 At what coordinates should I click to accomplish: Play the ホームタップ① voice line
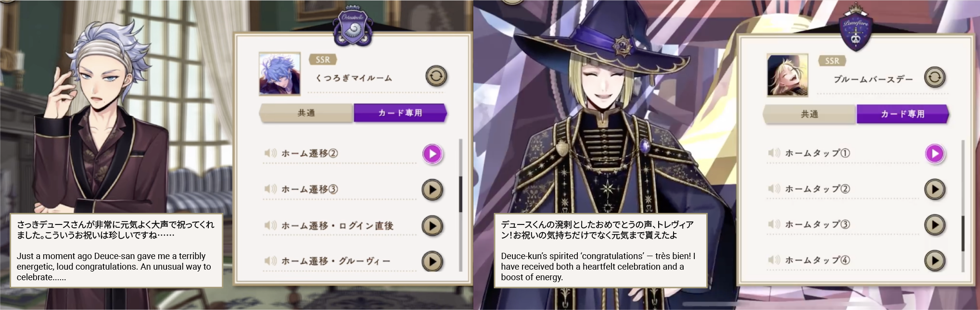point(935,154)
